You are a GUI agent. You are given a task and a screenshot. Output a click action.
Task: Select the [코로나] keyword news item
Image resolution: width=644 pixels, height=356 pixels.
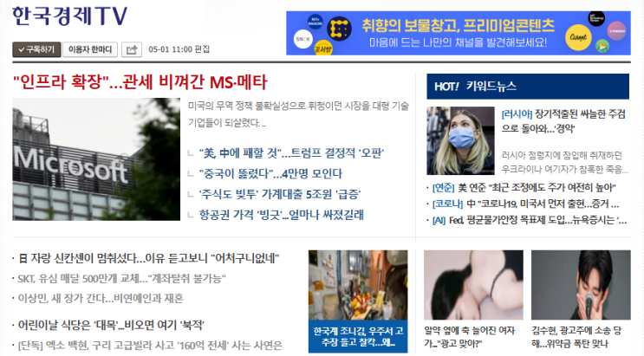pos(526,204)
